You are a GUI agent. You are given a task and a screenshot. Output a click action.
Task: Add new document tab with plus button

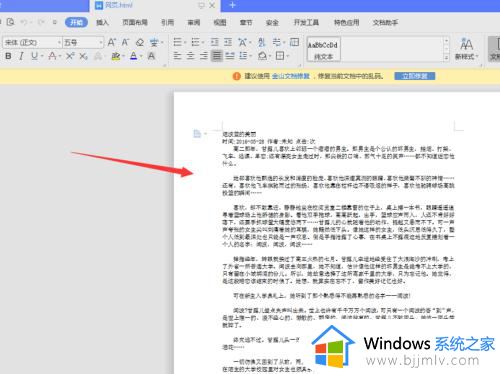[x=233, y=5]
